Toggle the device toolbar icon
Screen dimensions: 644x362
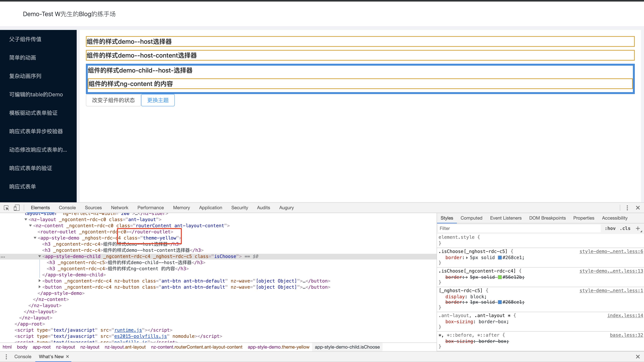[16, 208]
